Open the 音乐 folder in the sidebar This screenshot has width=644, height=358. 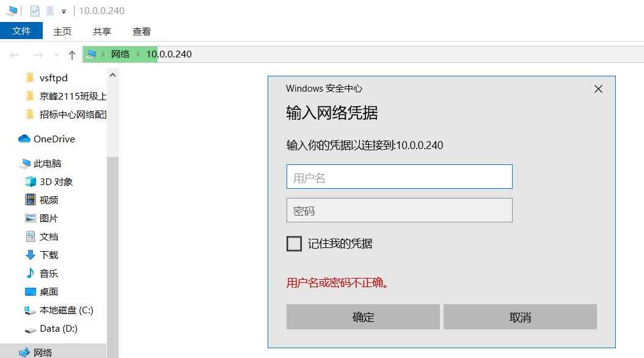point(49,274)
